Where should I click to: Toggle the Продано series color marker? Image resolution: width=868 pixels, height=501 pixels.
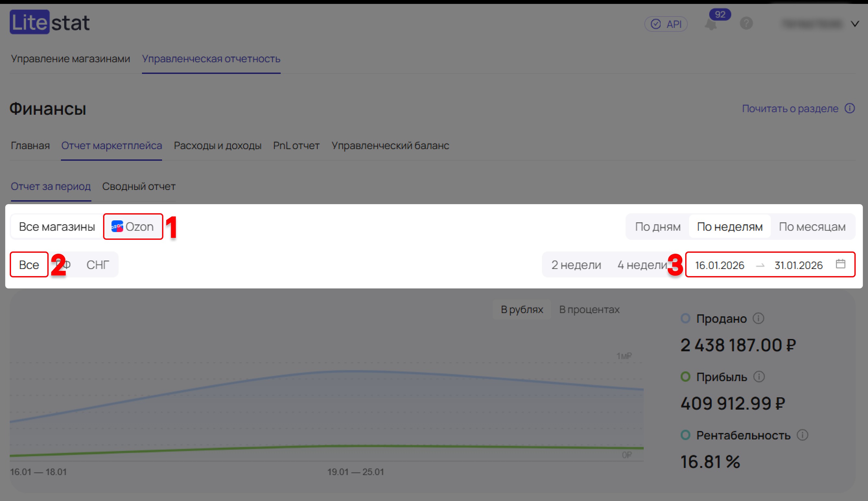pos(685,318)
